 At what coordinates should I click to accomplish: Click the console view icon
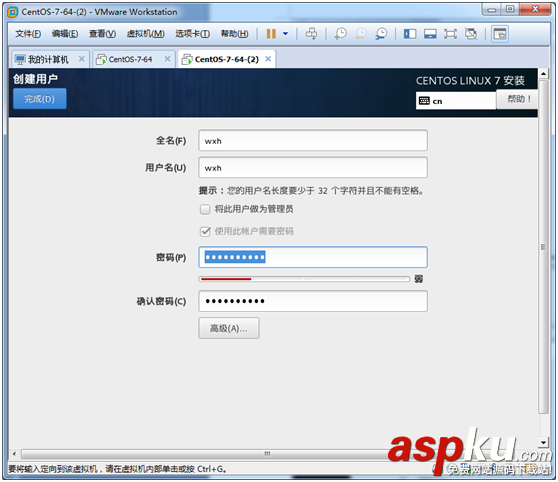tap(500, 34)
